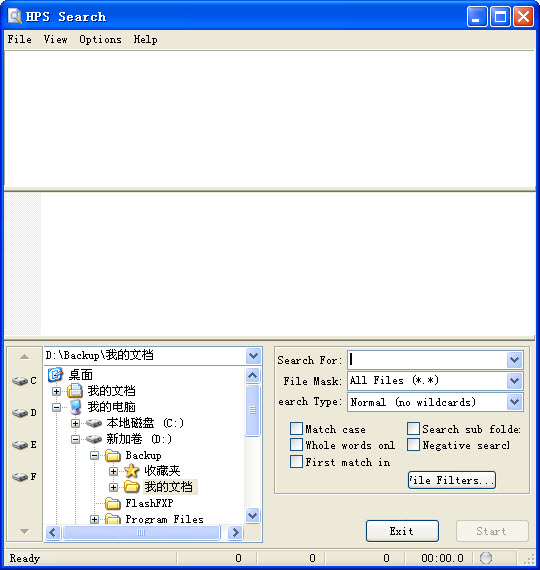Click the 桌面 desktop icon in tree
Image resolution: width=540 pixels, height=570 pixels.
pyautogui.click(x=55, y=374)
